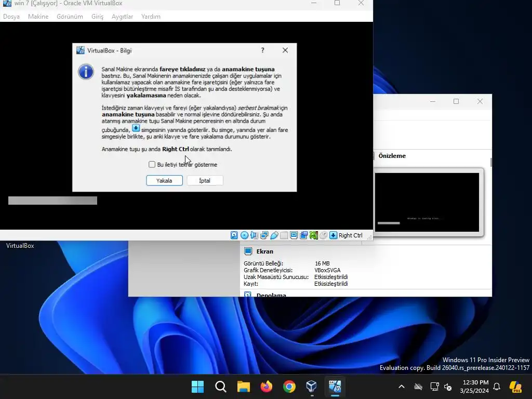Click the Önizleme VM preview thumbnail
532x399 pixels.
point(427,202)
